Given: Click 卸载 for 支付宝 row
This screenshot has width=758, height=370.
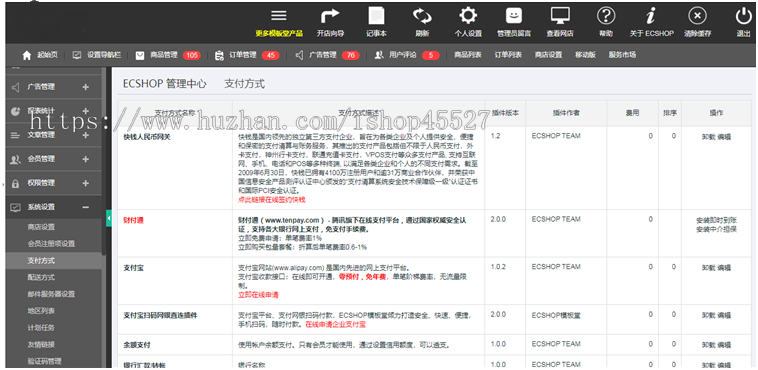Looking at the screenshot, I should (708, 267).
